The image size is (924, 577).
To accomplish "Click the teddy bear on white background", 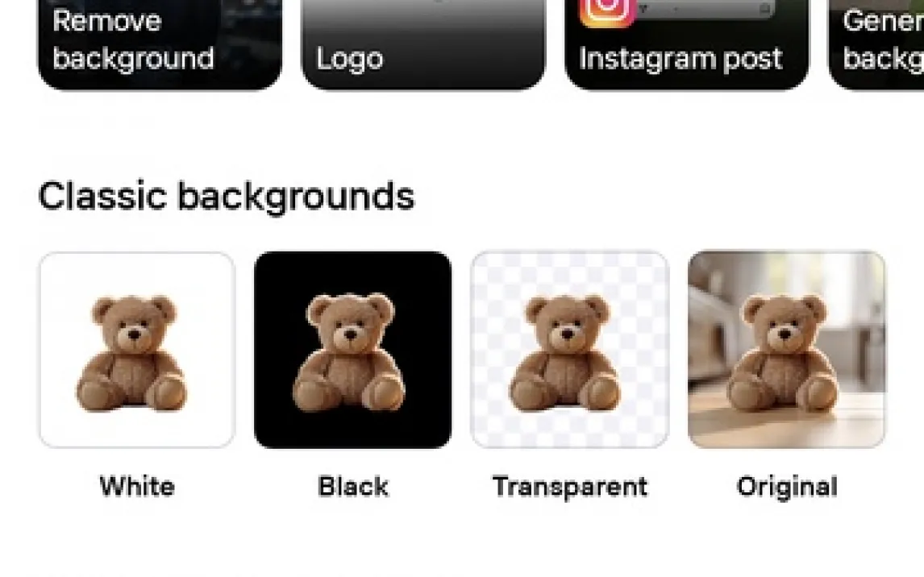I will (x=132, y=353).
